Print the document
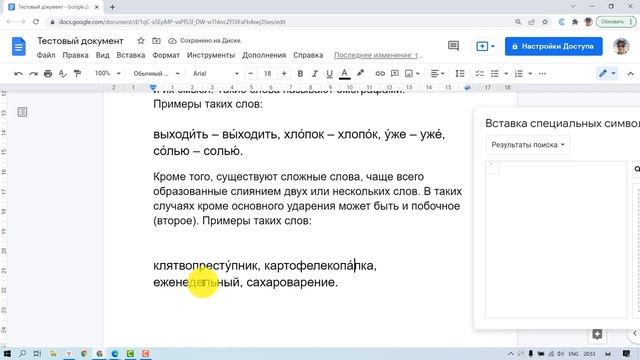 coord(48,73)
